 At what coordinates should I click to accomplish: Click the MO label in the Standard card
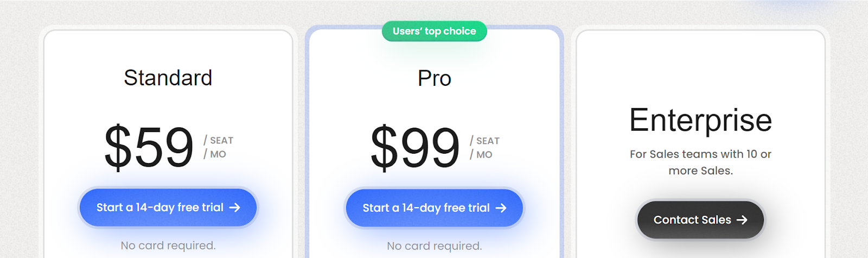tap(218, 154)
